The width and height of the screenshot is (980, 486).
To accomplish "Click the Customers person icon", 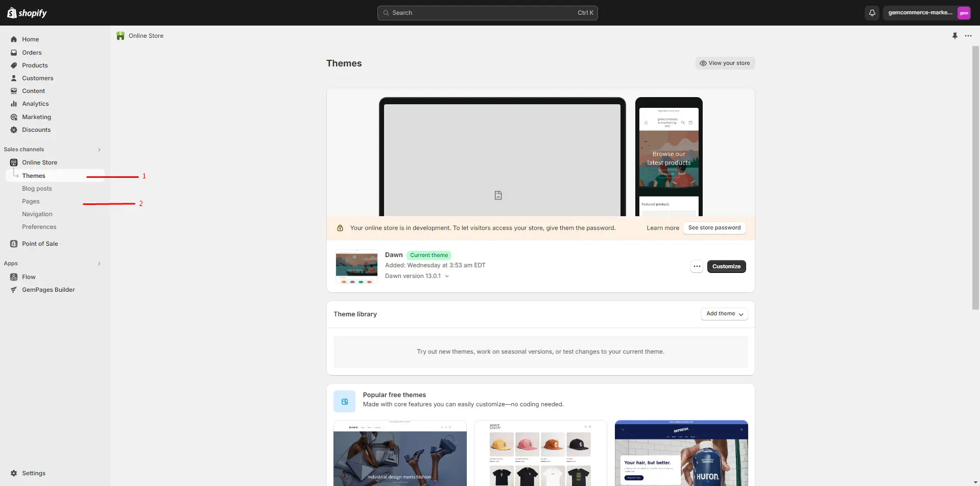I will 14,78.
